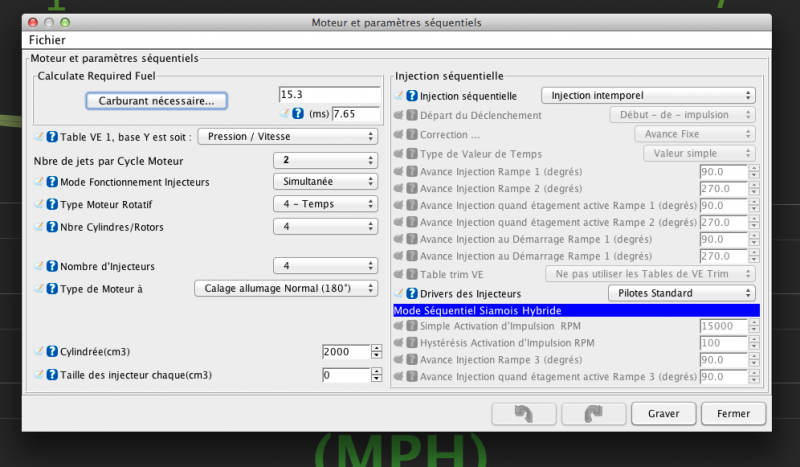The image size is (800, 467).
Task: Click Mode Séquentiel Siamois Hybride header
Action: coord(576,310)
